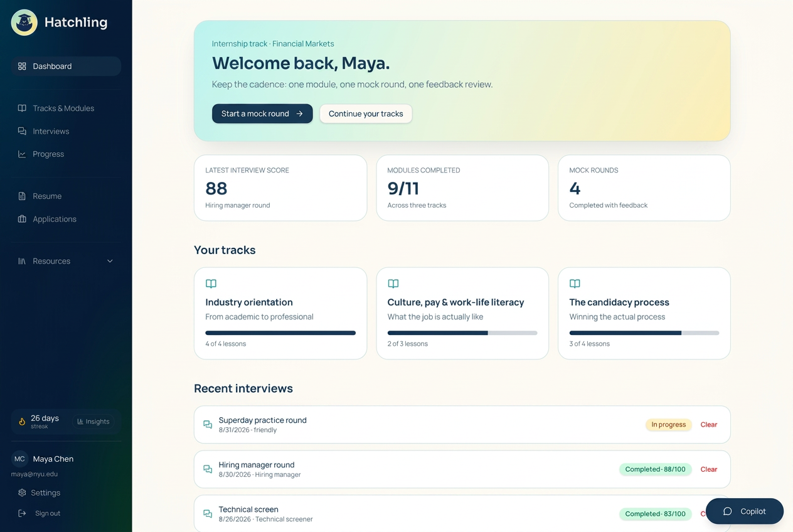This screenshot has height=532, width=793.
Task: Clear the Hiring manager round entry
Action: click(709, 469)
